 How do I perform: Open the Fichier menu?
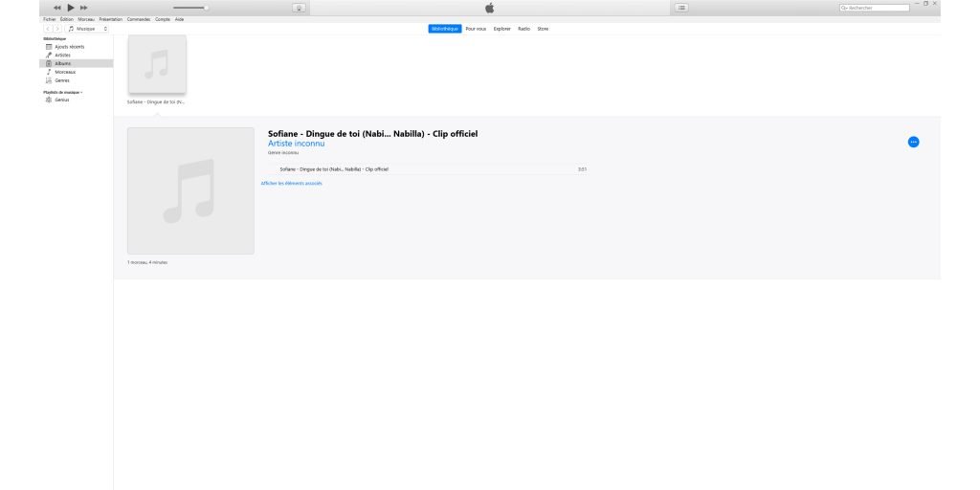[x=50, y=19]
